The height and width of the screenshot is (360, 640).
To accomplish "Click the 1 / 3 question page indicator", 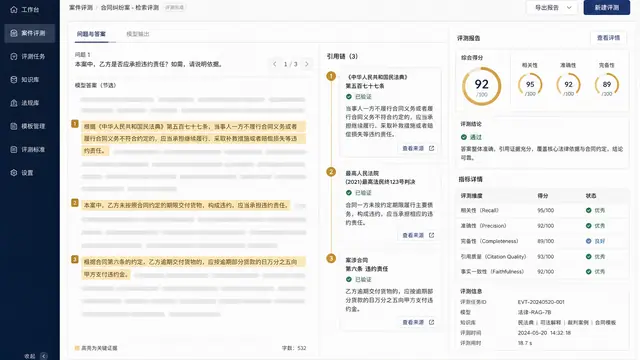I will (291, 64).
